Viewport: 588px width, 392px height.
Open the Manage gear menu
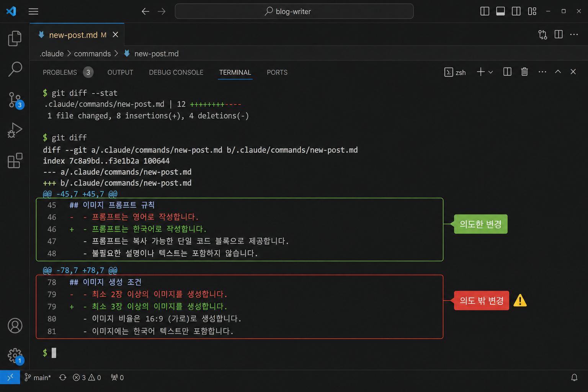point(15,356)
